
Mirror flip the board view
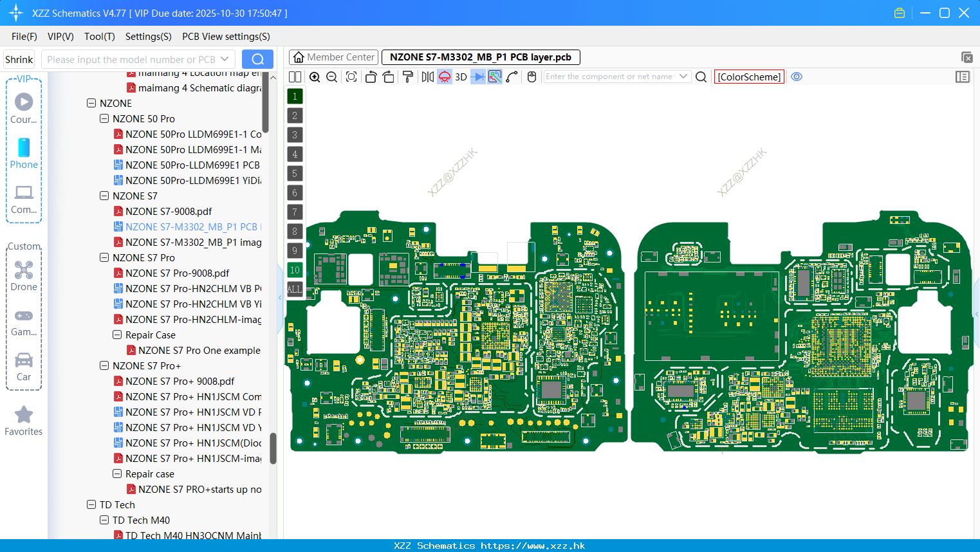pyautogui.click(x=428, y=77)
